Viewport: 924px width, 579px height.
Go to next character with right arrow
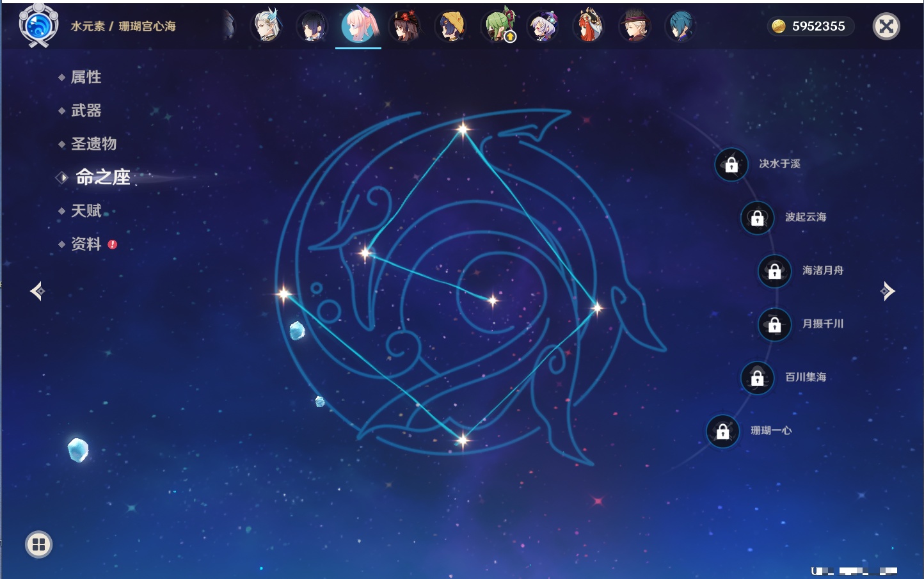(x=888, y=291)
